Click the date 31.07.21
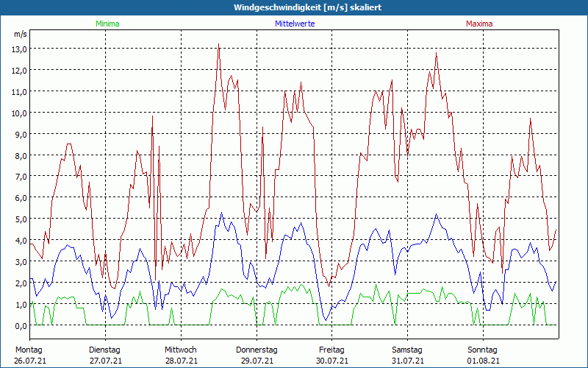Viewport: 588px width, 368px height. point(408,361)
